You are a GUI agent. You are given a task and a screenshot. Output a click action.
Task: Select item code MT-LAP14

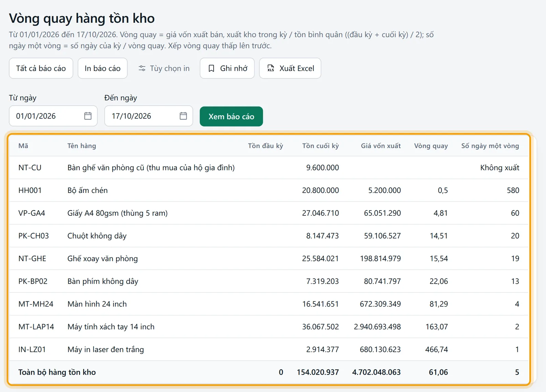36,327
